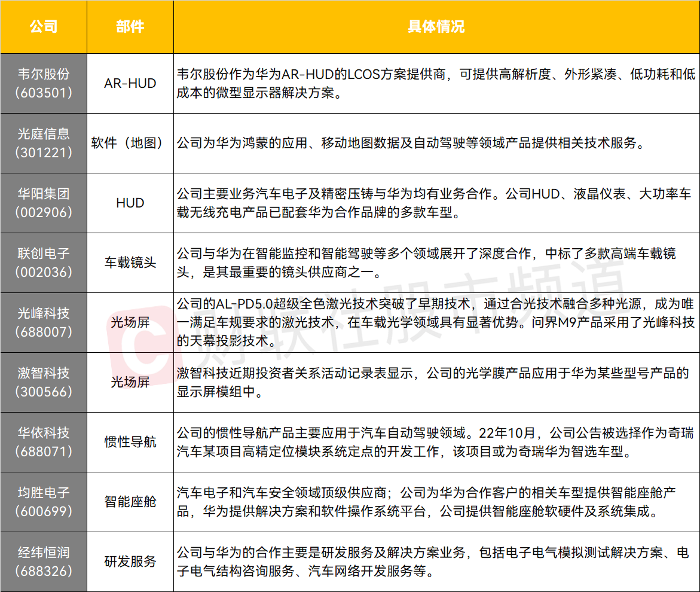
Task: Click the description about AL-PD5.0超级全色激光技术
Action: [x=436, y=323]
